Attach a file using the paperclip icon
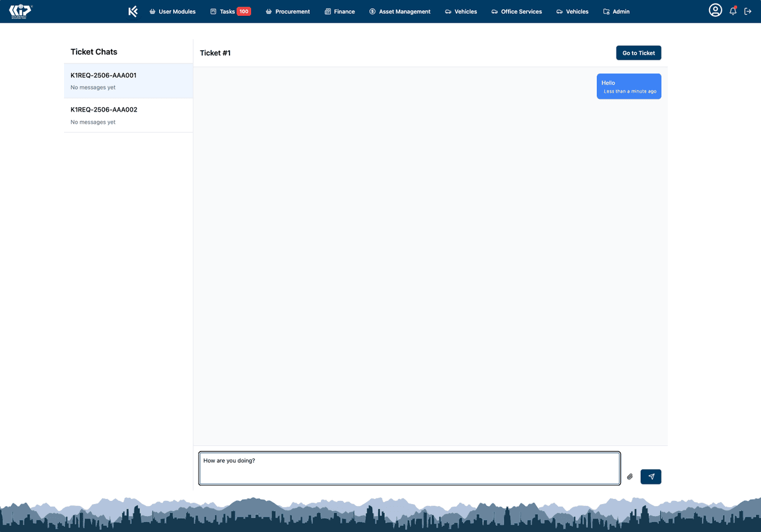 (630, 476)
